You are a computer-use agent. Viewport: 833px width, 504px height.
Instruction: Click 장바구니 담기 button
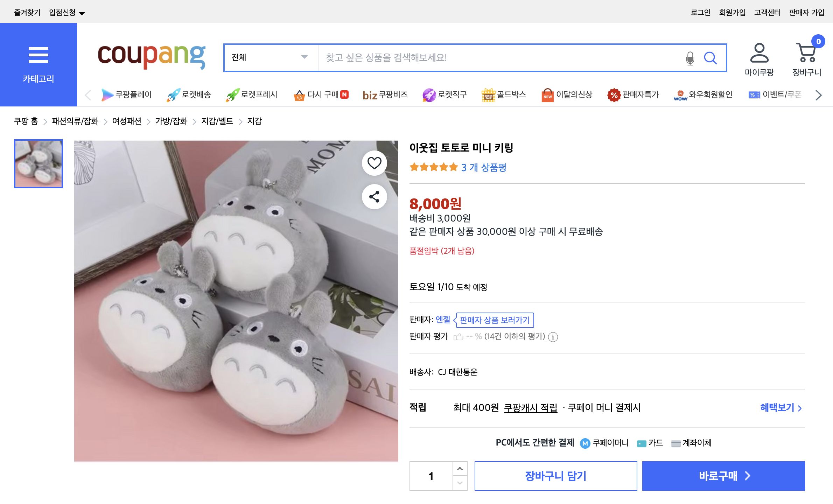tap(555, 476)
